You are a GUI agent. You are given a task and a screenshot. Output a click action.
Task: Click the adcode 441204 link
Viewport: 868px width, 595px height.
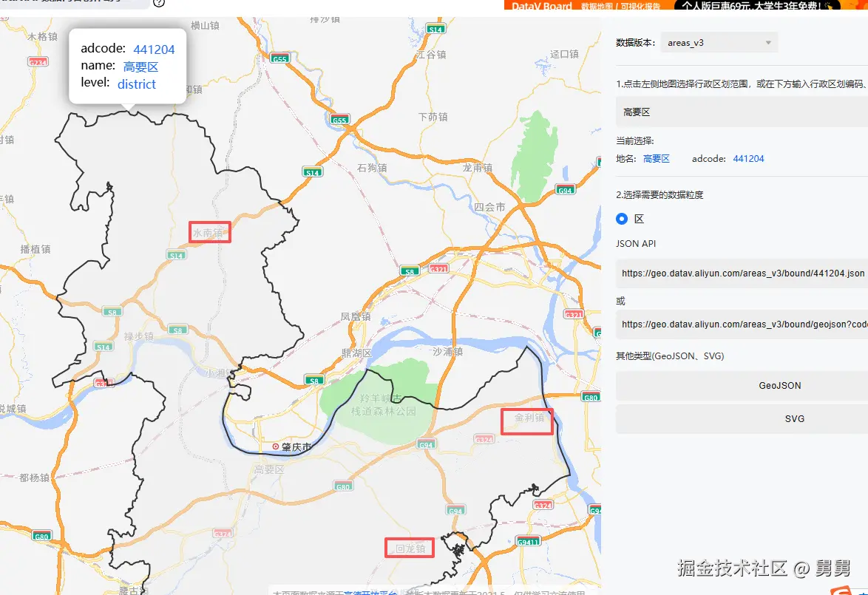pos(748,158)
